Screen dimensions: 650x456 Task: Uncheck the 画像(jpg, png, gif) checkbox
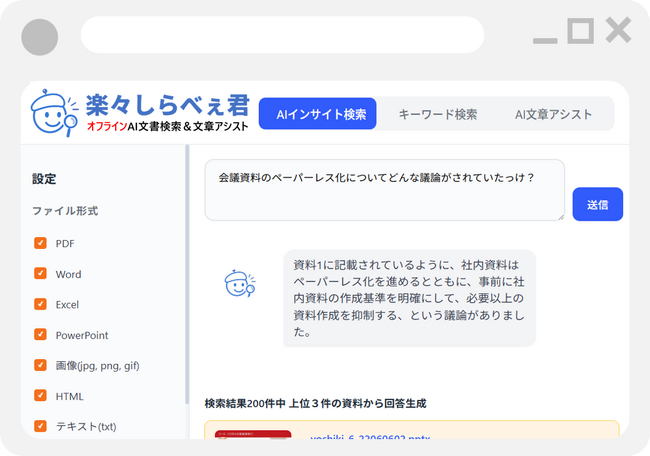41,365
